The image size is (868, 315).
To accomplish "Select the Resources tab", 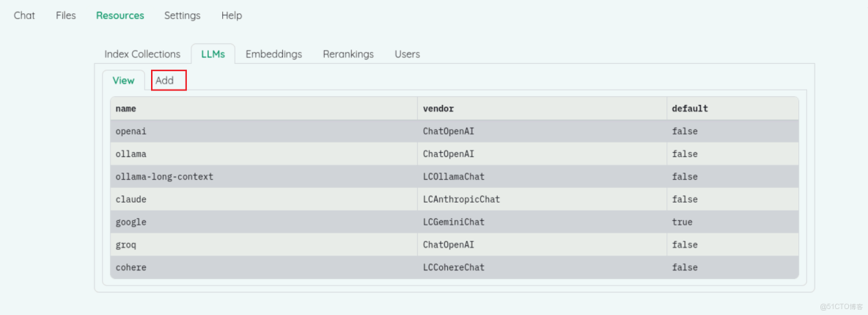I will coord(120,15).
